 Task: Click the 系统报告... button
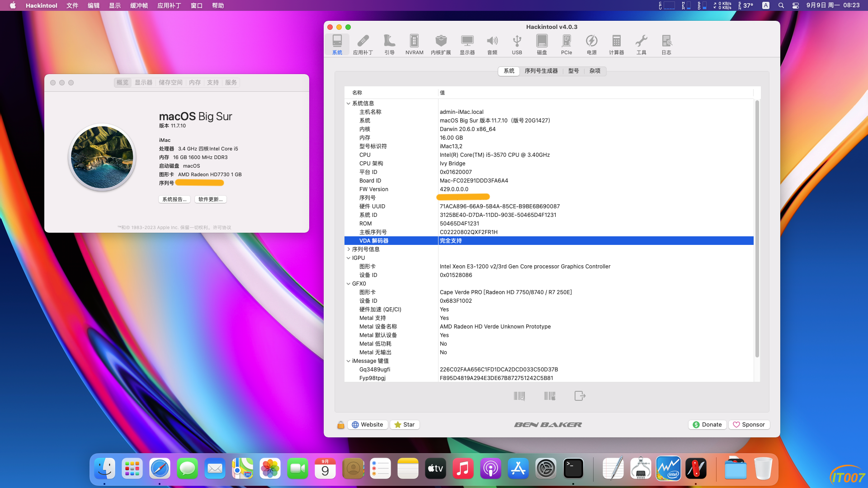coord(175,199)
